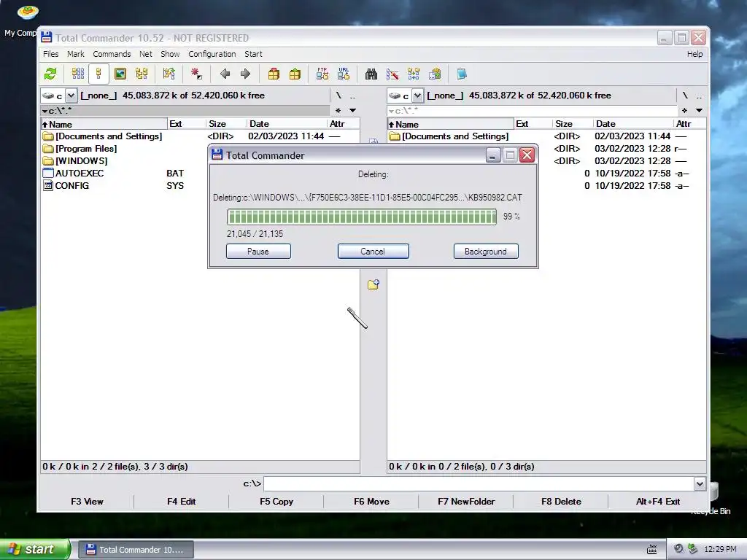The width and height of the screenshot is (747, 560).
Task: Open left panel directory history arrow
Action: (353, 111)
